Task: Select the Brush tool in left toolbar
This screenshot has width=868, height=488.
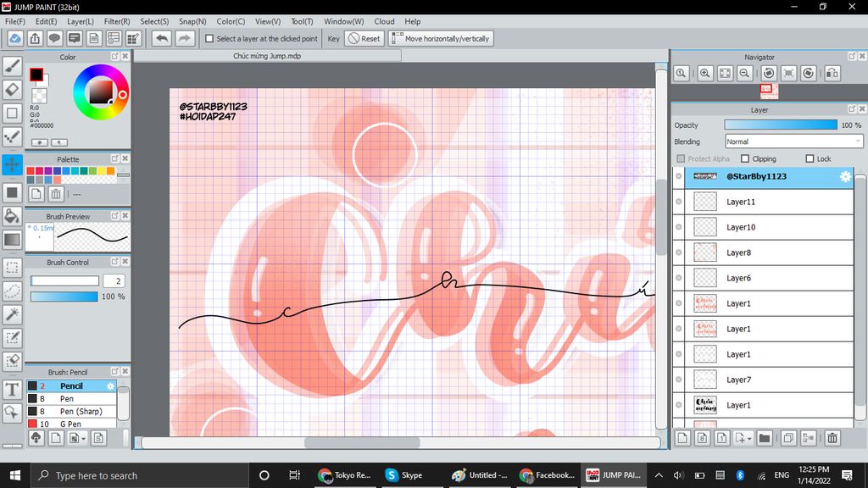Action: click(x=12, y=66)
